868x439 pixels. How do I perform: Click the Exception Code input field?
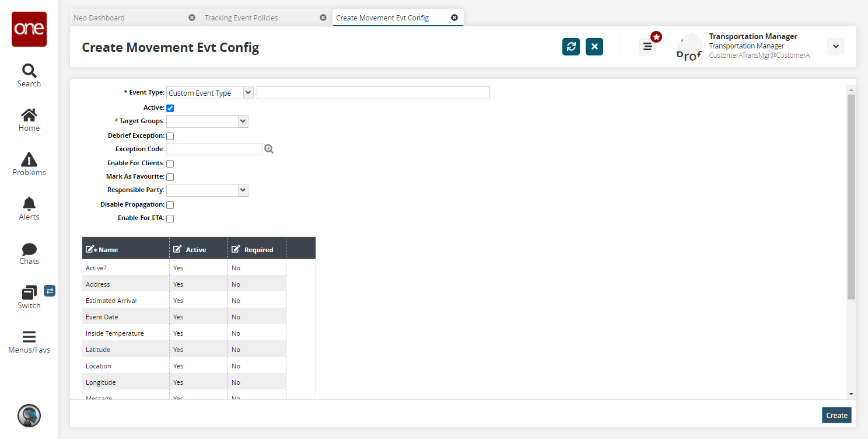[x=215, y=149]
